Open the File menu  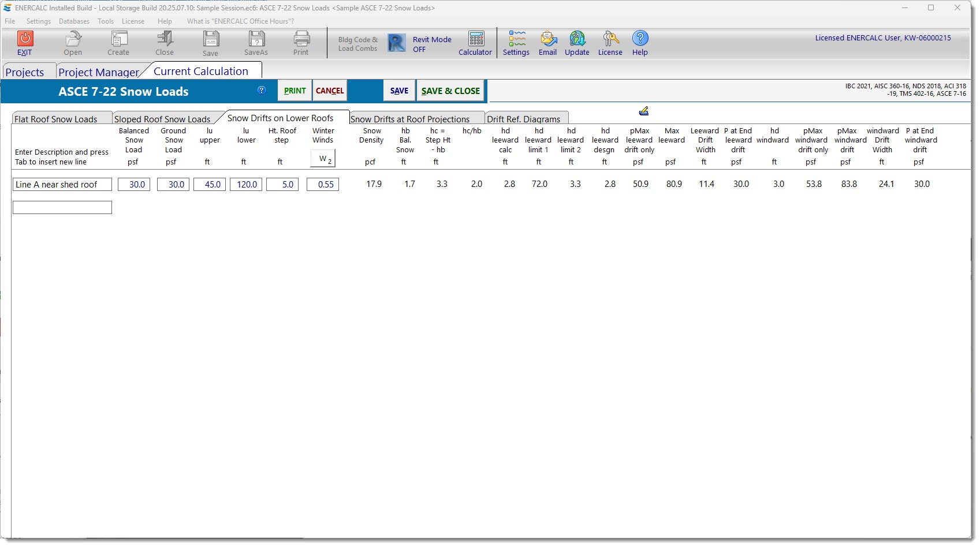(10, 21)
